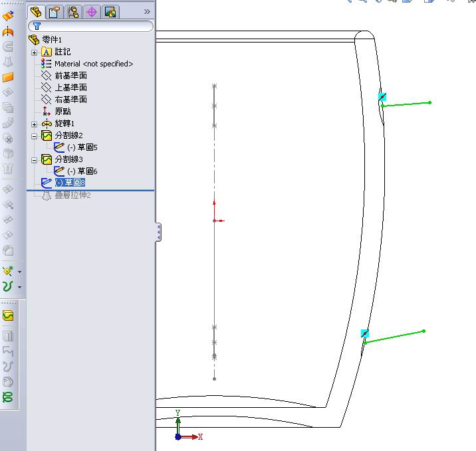Select sketch (-) 草圖6
Screen dimensions: 476x451
click(82, 171)
